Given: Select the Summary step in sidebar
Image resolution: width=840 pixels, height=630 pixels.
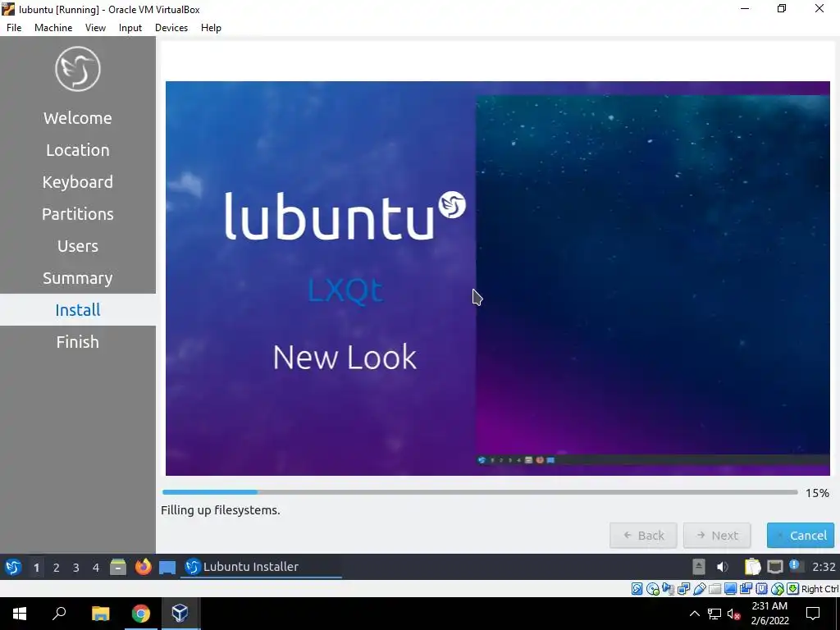Looking at the screenshot, I should [x=78, y=278].
